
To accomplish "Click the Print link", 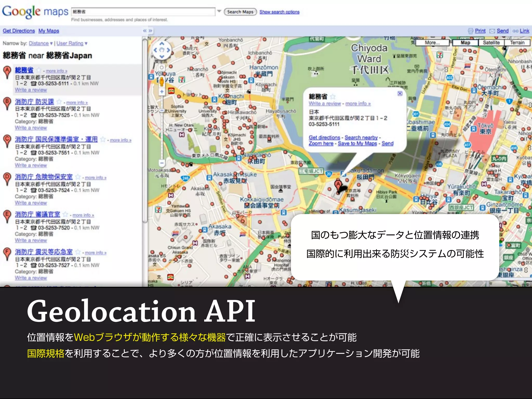I will point(480,31).
